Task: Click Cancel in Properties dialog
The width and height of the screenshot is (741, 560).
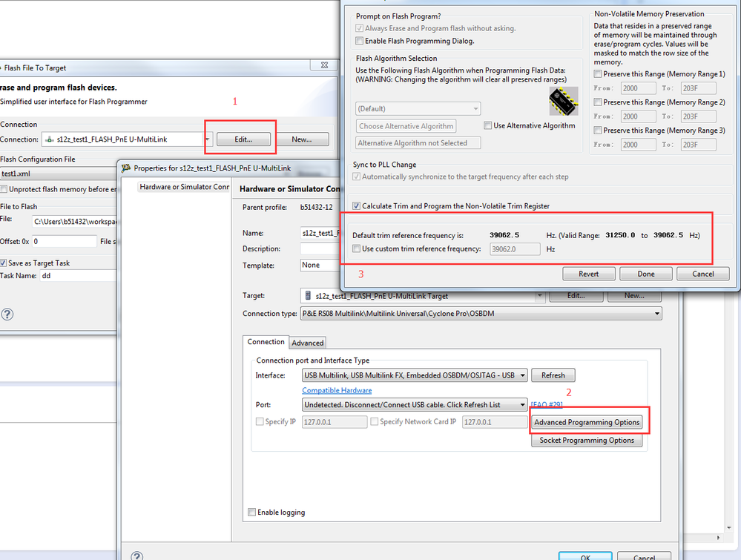Action: point(644,556)
